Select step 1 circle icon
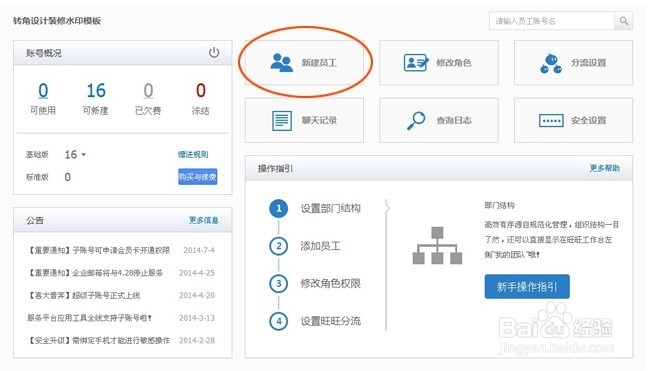 [279, 208]
